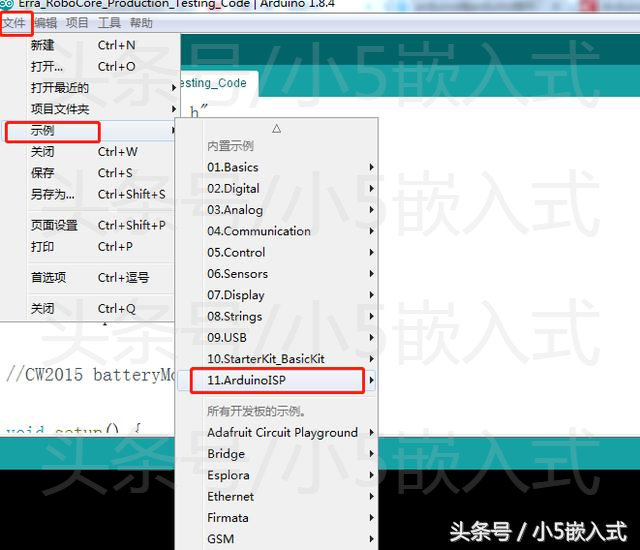Open the 工具 menu

pyautogui.click(x=109, y=23)
